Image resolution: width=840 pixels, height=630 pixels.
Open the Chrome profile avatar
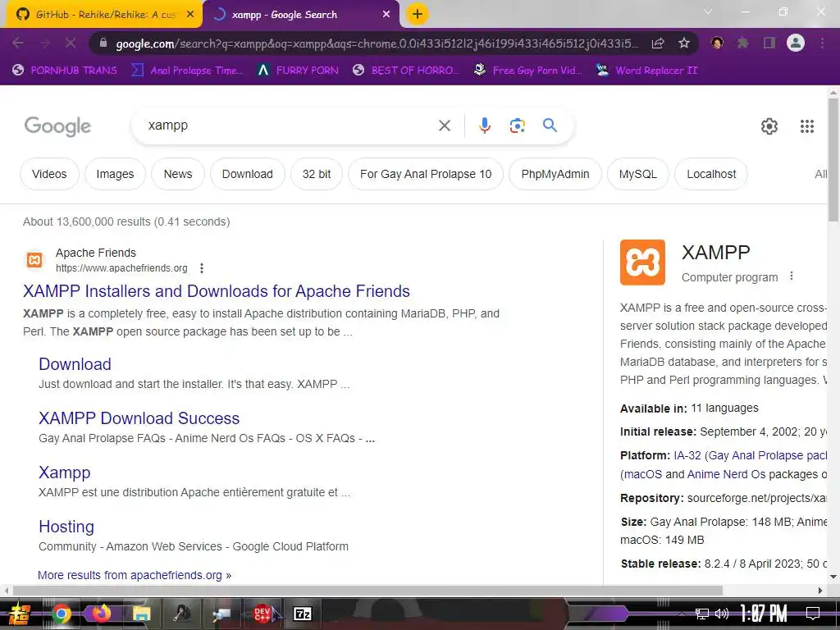(796, 43)
